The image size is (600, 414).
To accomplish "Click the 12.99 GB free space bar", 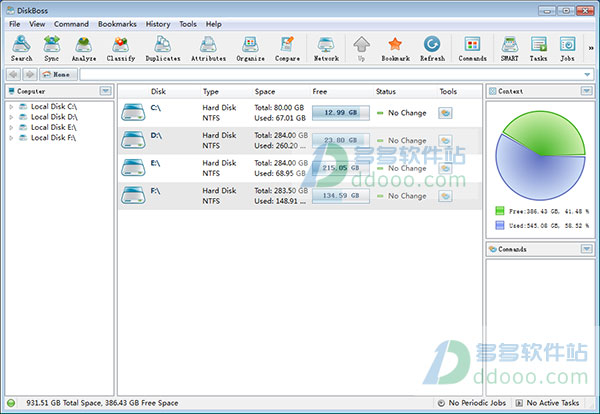I will (x=341, y=113).
